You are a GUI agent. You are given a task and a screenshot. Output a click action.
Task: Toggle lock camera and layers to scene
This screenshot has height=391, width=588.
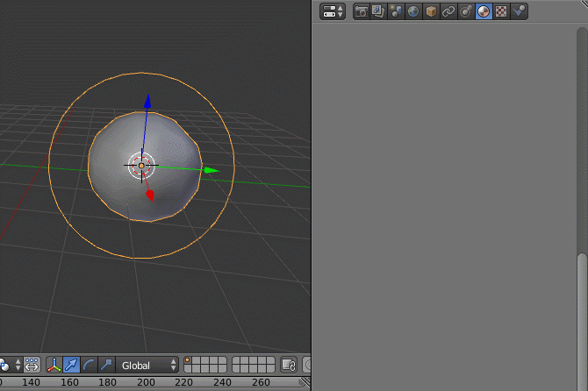coord(289,365)
